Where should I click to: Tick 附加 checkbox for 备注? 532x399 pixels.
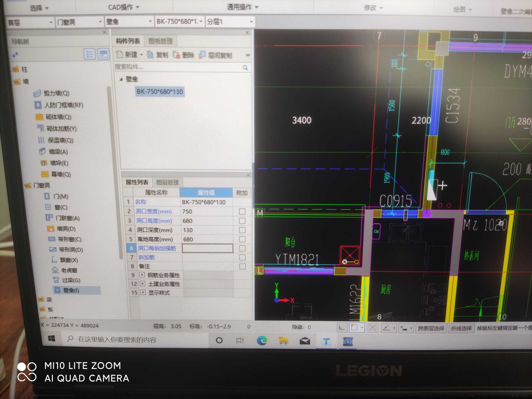[242, 266]
